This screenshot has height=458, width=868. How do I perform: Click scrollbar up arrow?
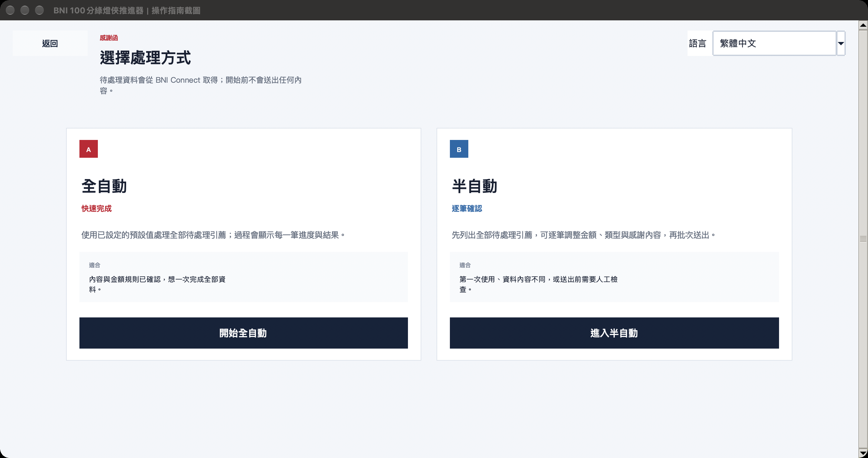coord(863,25)
